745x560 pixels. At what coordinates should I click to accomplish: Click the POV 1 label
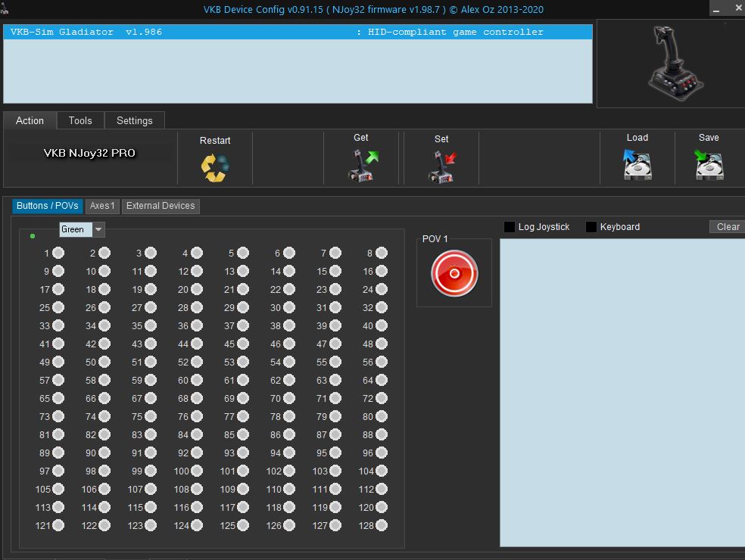[435, 239]
